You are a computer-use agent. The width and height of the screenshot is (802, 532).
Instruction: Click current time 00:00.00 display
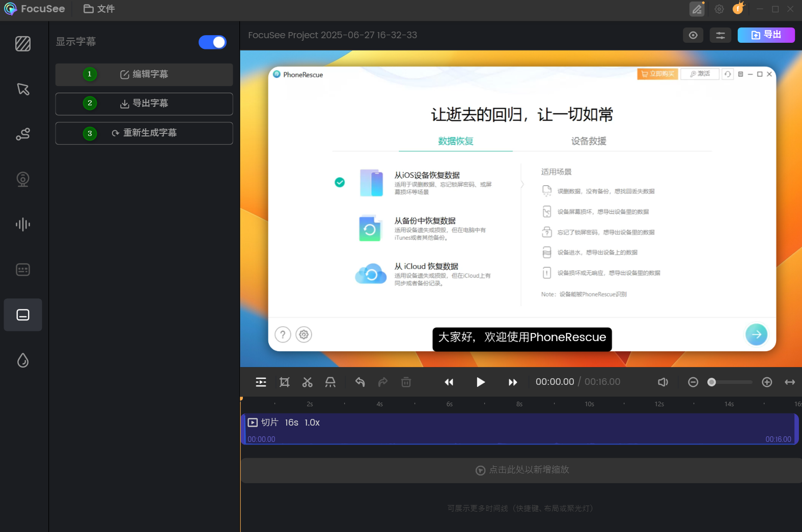[555, 382]
